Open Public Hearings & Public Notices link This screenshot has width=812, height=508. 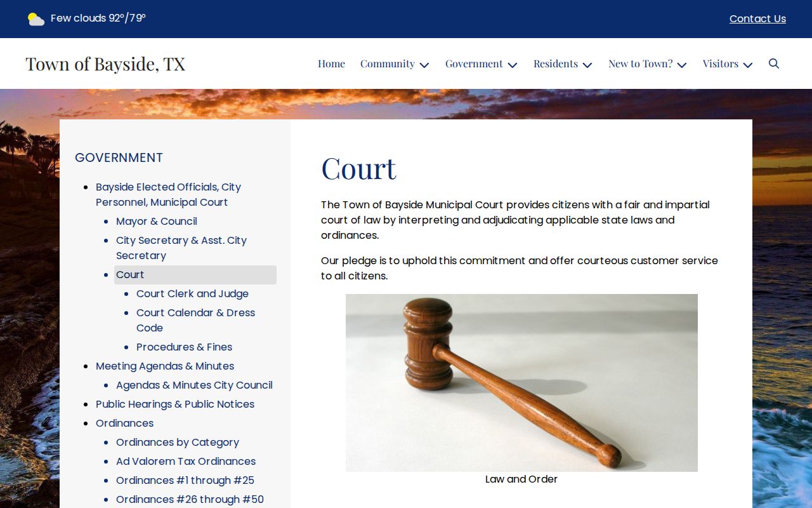175,404
